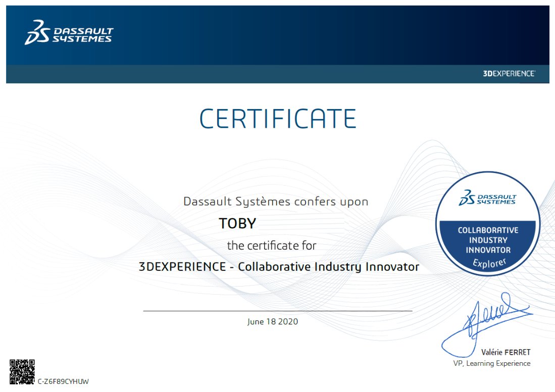Click the text 'Dassault Systèmes confers upon'
This screenshot has width=555, height=392.
click(276, 201)
